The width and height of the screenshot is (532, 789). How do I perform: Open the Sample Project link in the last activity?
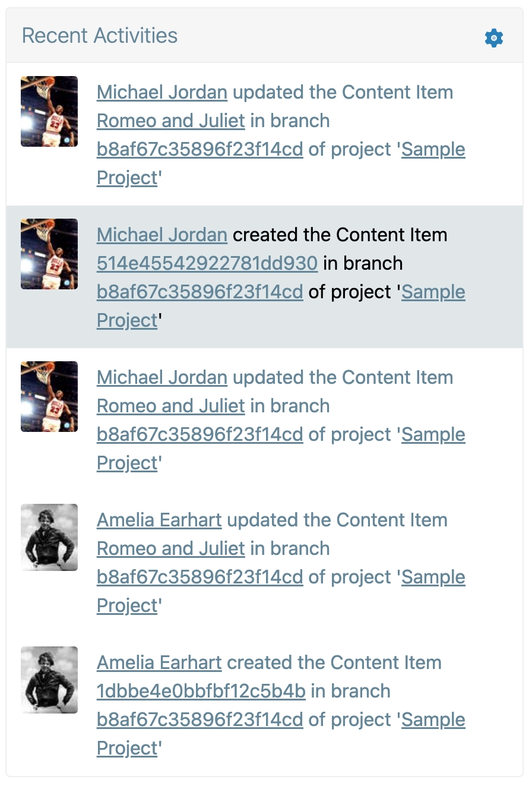click(x=433, y=720)
